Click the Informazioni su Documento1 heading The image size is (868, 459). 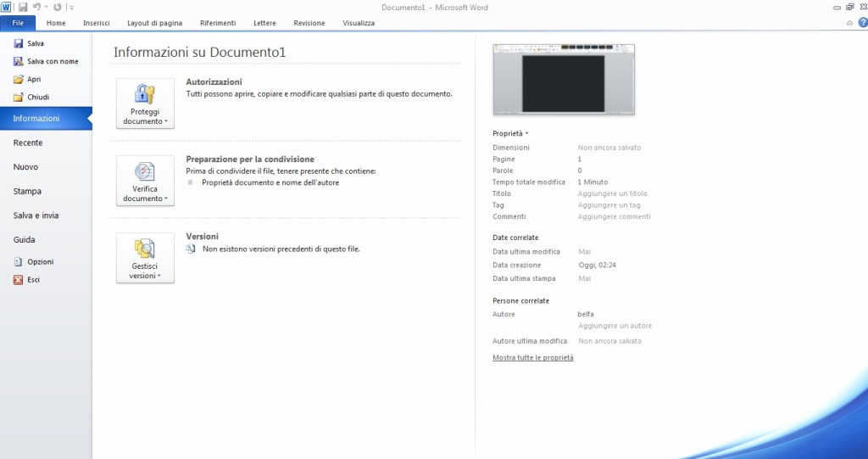point(199,52)
